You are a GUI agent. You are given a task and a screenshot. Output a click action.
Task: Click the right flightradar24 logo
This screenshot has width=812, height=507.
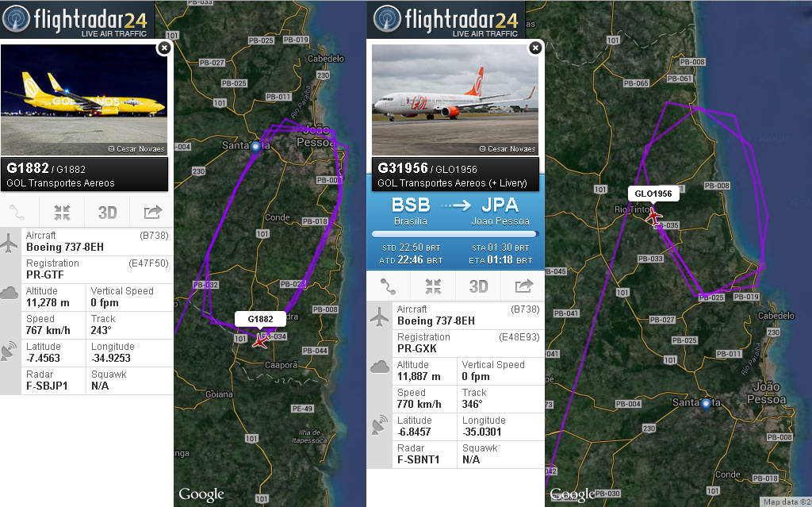pos(446,19)
